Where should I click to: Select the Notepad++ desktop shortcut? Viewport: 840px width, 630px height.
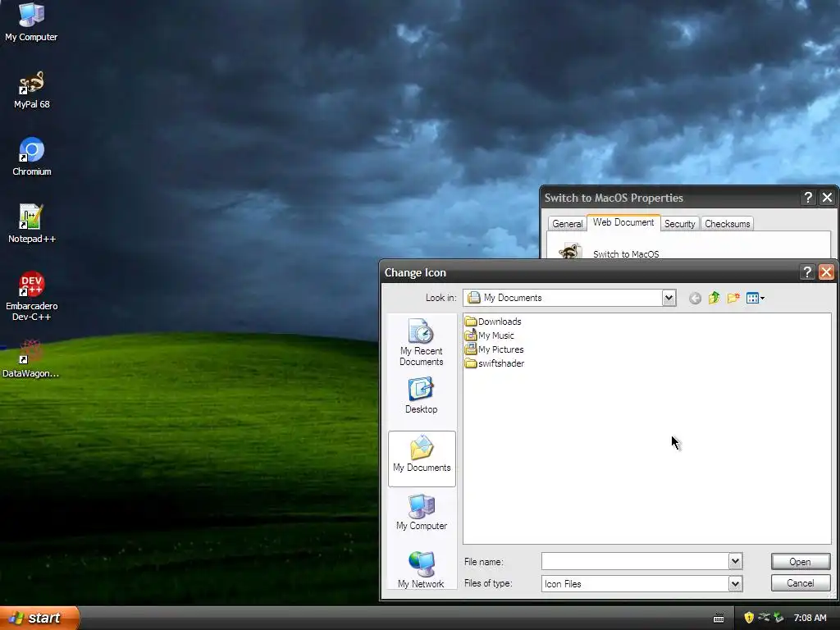point(32,224)
